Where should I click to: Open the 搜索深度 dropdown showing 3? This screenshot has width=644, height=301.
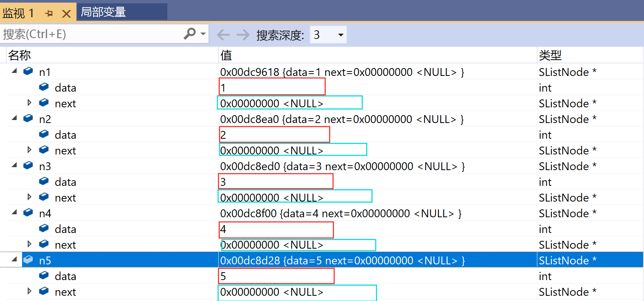(328, 35)
